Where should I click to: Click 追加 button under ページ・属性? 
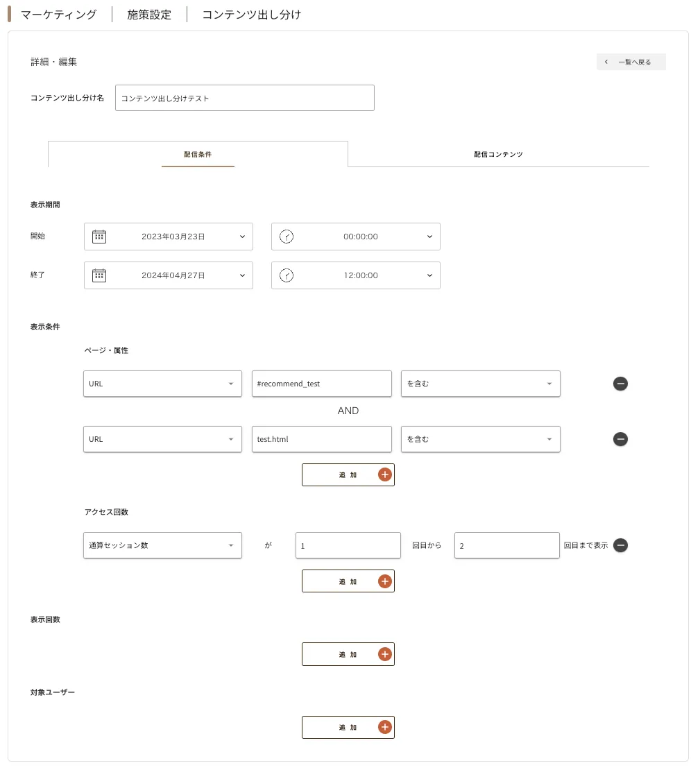(x=348, y=475)
